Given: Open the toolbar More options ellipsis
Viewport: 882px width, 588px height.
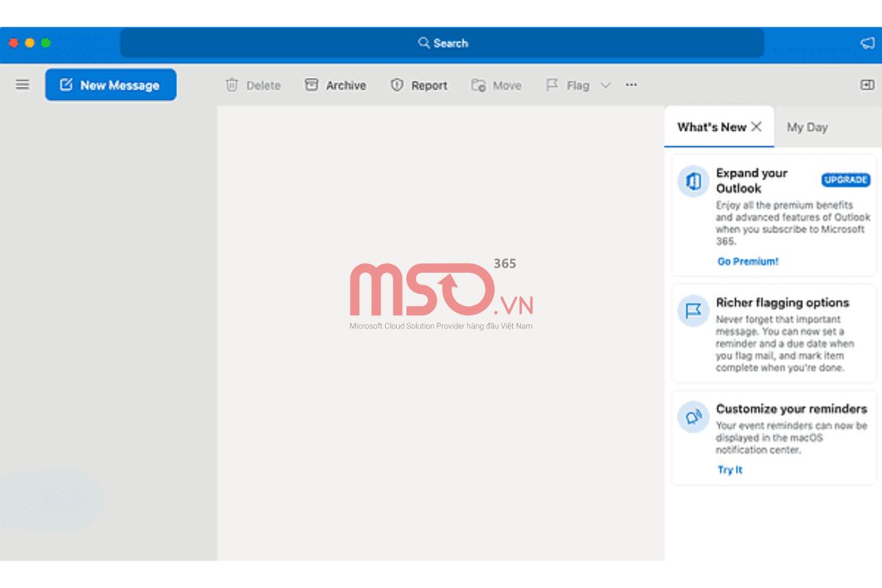Looking at the screenshot, I should click(x=631, y=85).
